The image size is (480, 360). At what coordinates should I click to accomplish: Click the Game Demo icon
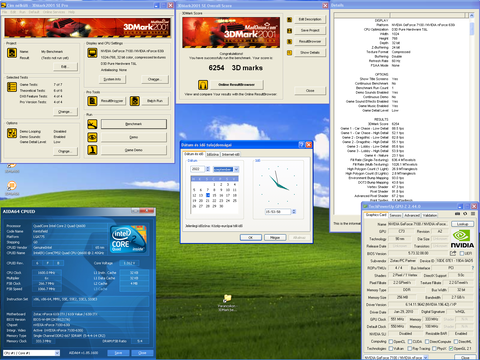click(92, 150)
